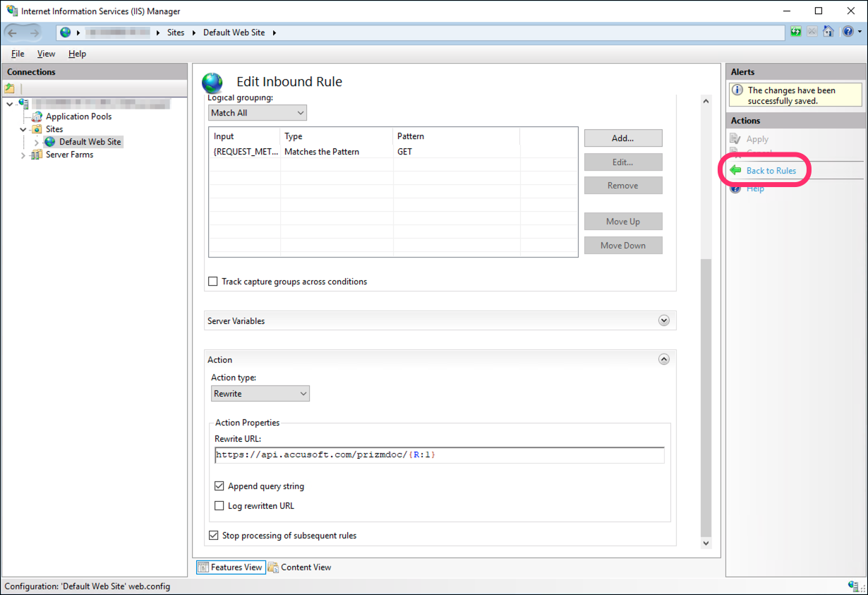868x595 pixels.
Task: Switch to Content View tab
Action: pyautogui.click(x=299, y=567)
